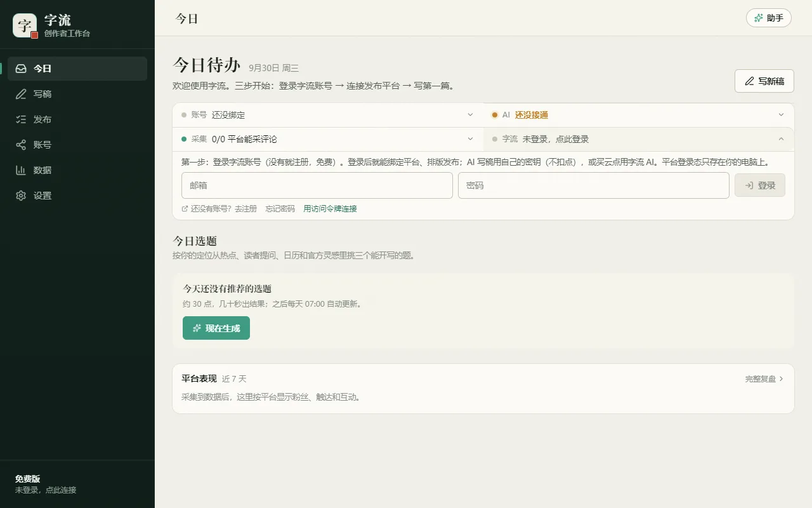Click the 平台表现 card title
Screen dimensions: 812x508
pyautogui.click(x=199, y=378)
